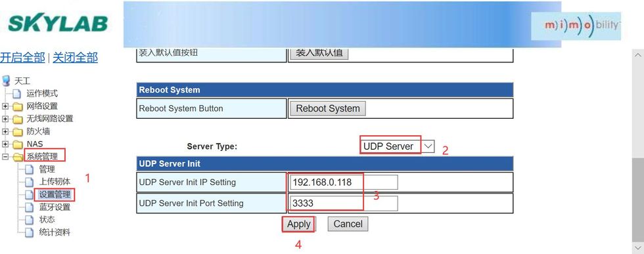Screen dimensions: 644x254
Task: Click the mimobility logo banner
Action: click(576, 26)
